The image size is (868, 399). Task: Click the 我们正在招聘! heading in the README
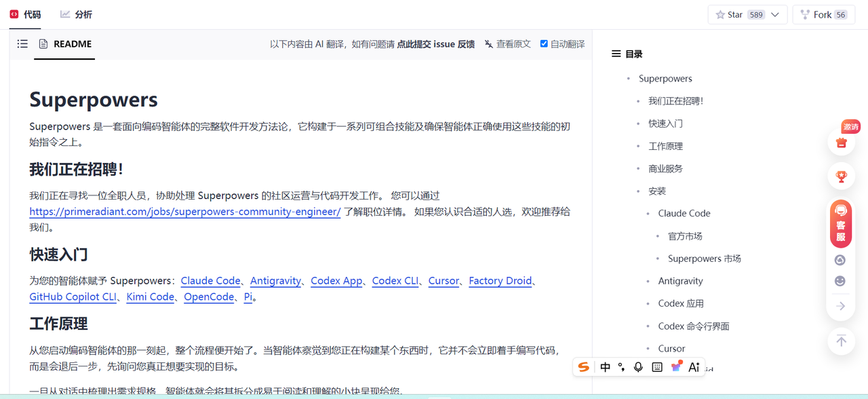coord(76,169)
